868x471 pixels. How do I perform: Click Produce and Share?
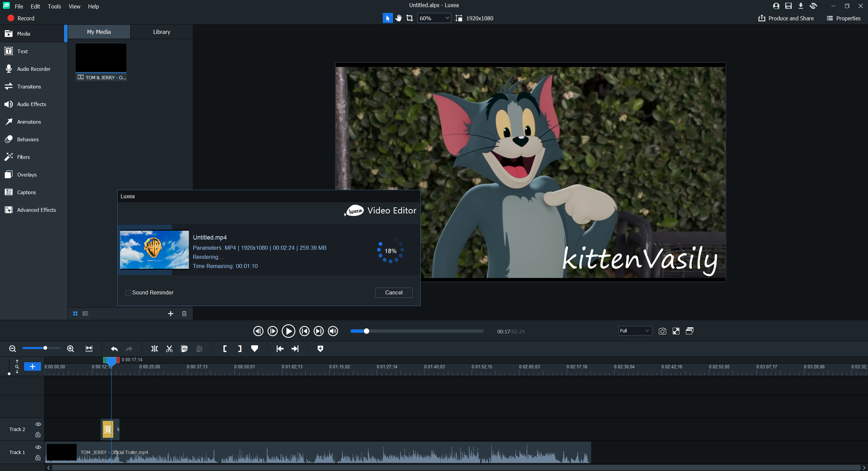point(786,18)
